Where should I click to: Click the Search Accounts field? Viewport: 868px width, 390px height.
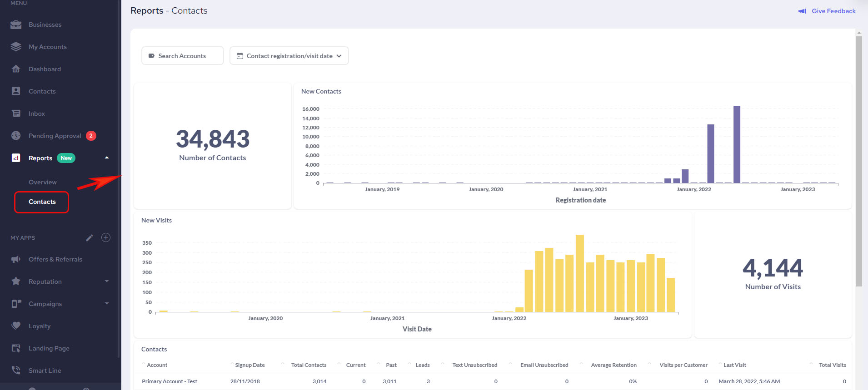(x=182, y=56)
